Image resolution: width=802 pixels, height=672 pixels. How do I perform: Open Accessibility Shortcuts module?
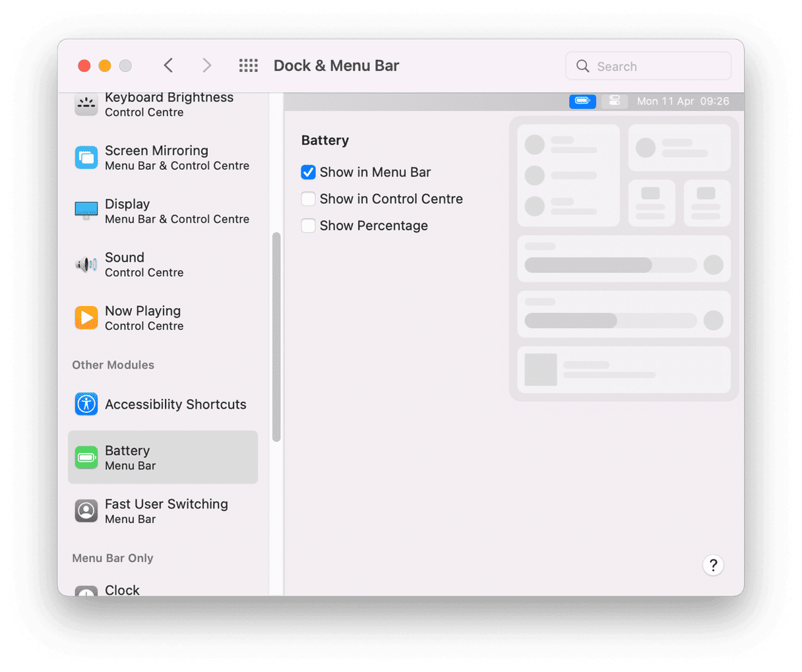[x=163, y=404]
